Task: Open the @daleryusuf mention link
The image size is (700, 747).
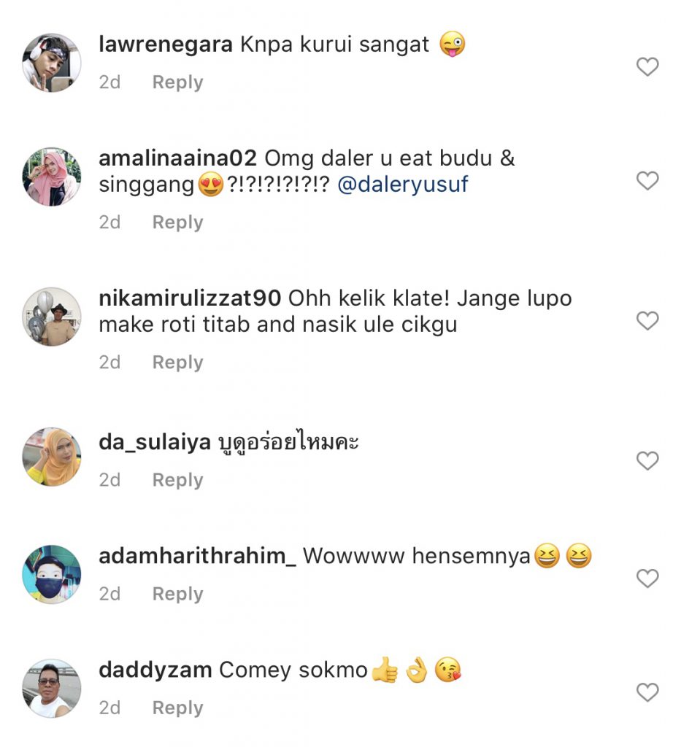Action: pyautogui.click(x=403, y=185)
